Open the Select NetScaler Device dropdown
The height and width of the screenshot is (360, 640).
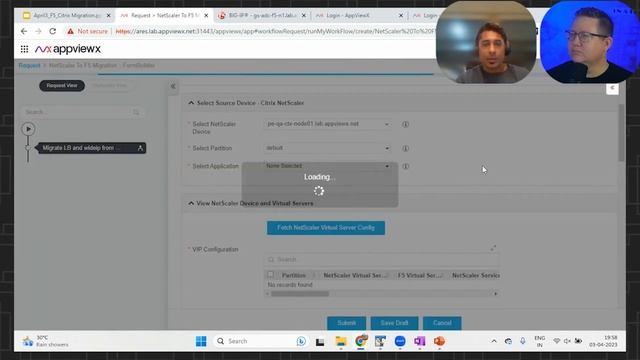(x=328, y=124)
